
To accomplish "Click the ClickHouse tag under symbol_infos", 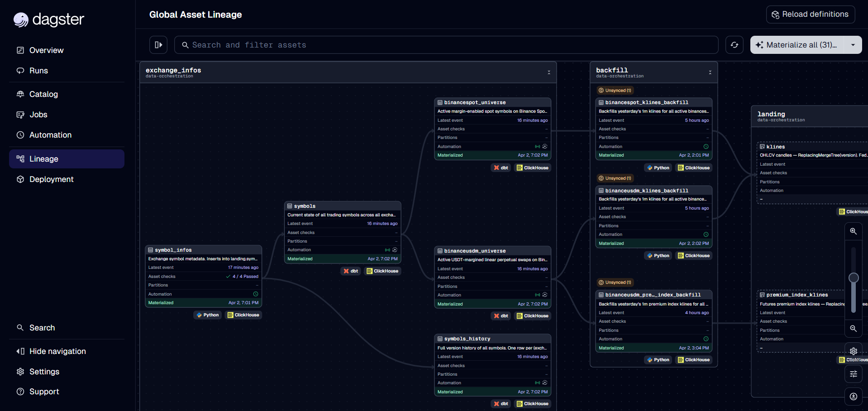I will (243, 315).
